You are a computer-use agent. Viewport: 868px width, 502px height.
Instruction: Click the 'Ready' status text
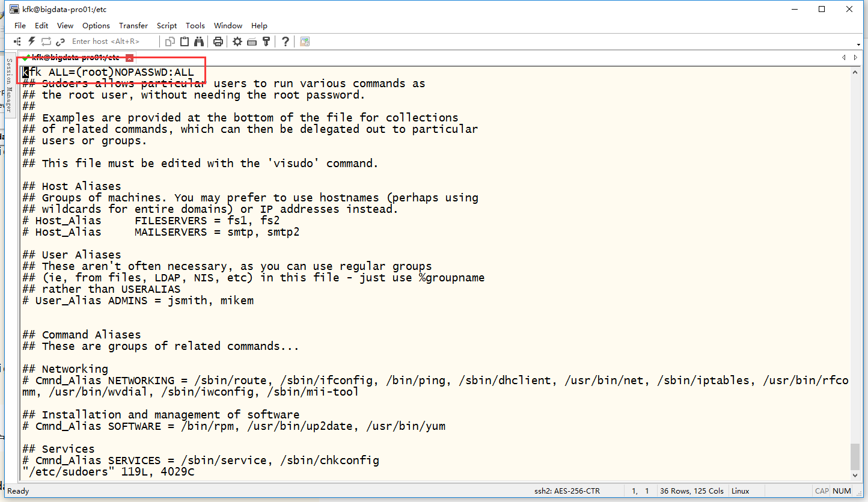point(18,491)
